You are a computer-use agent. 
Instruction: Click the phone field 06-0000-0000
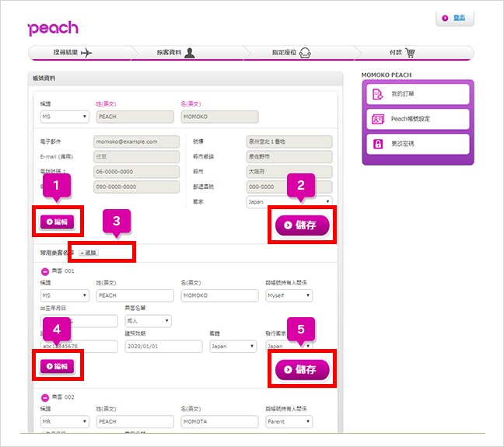point(137,172)
